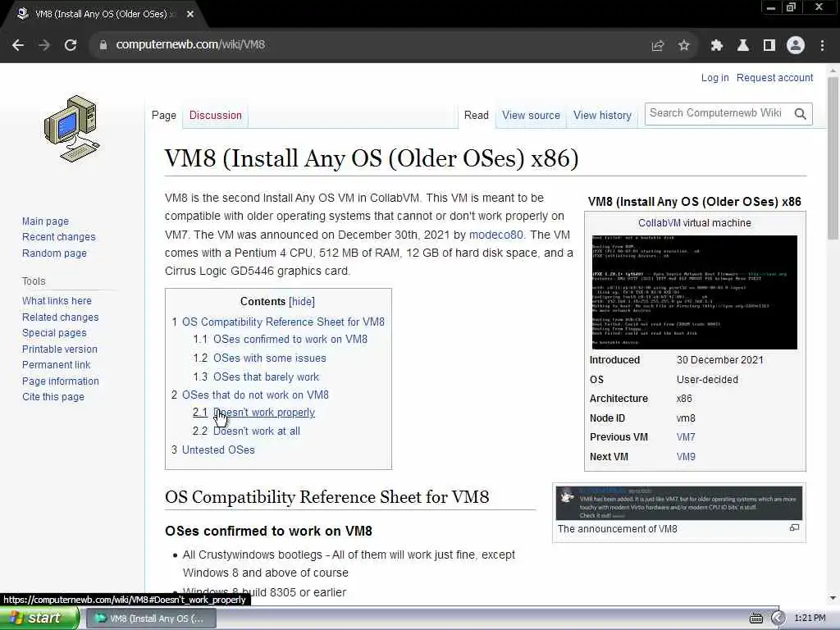The height and width of the screenshot is (630, 840).
Task: Click the search magnifier icon
Action: (x=801, y=113)
